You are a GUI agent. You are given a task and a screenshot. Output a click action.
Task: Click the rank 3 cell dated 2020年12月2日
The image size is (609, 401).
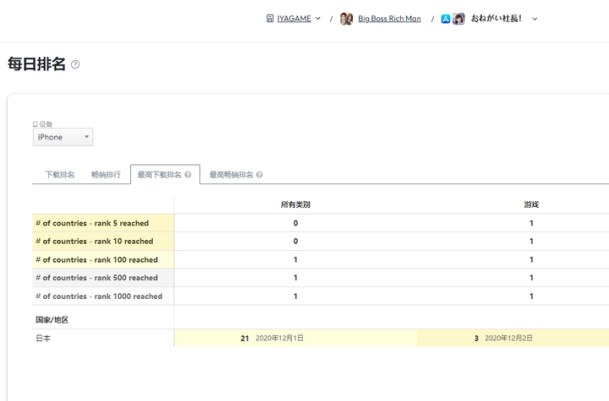point(513,338)
